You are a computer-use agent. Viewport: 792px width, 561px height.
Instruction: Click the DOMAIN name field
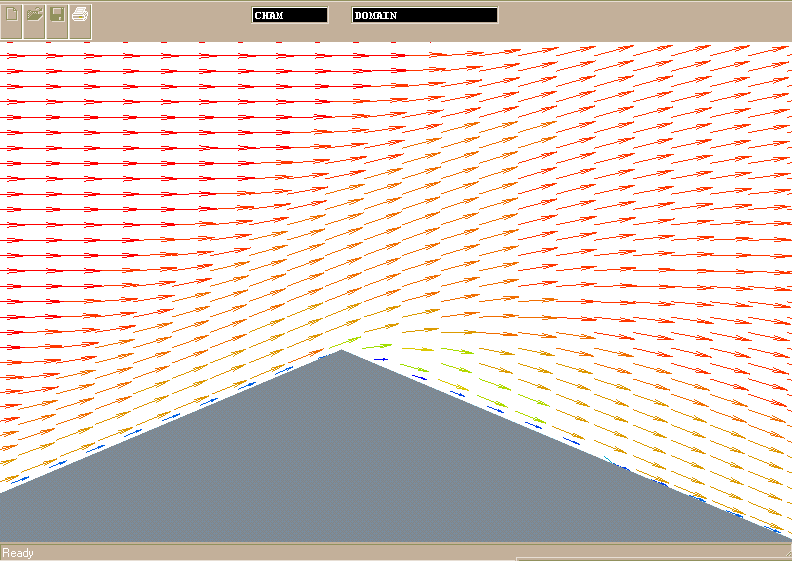425,15
